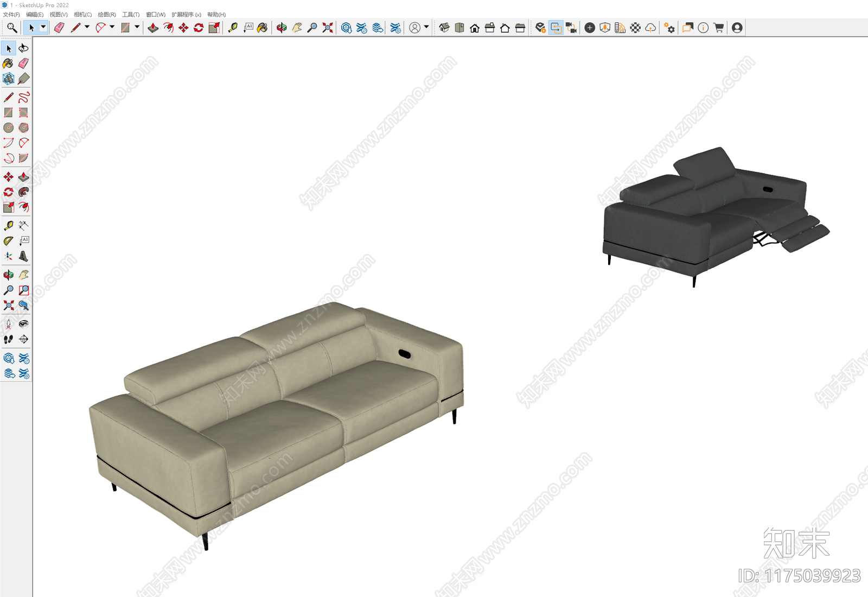Switch to the Back view
The image size is (868, 597).
click(x=505, y=28)
